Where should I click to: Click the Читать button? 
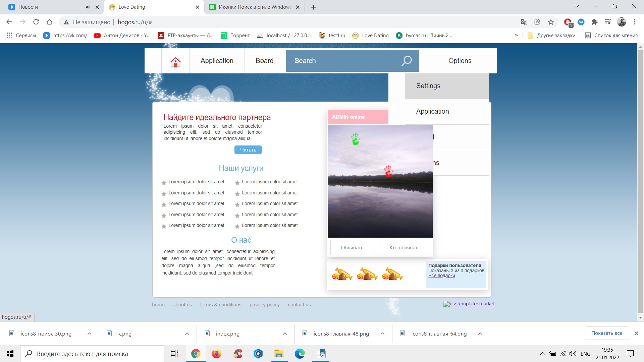point(248,150)
